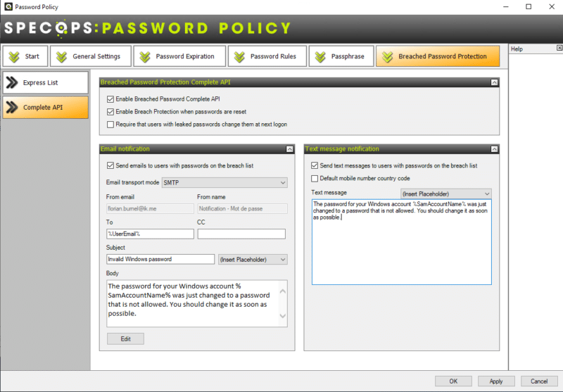Screen dimensions: 563x392
Task: Collapse the Breached Password Protection Complete API section
Action: pos(495,82)
